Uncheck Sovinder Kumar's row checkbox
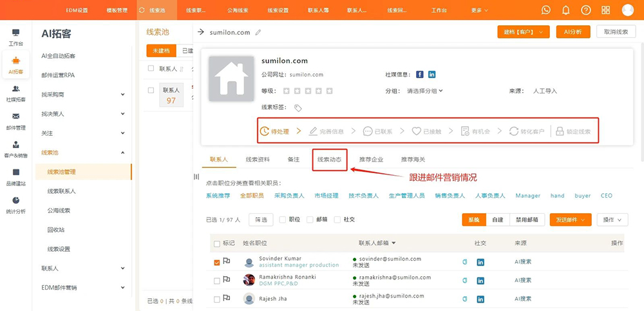The height and width of the screenshot is (311, 644). pos(217,263)
